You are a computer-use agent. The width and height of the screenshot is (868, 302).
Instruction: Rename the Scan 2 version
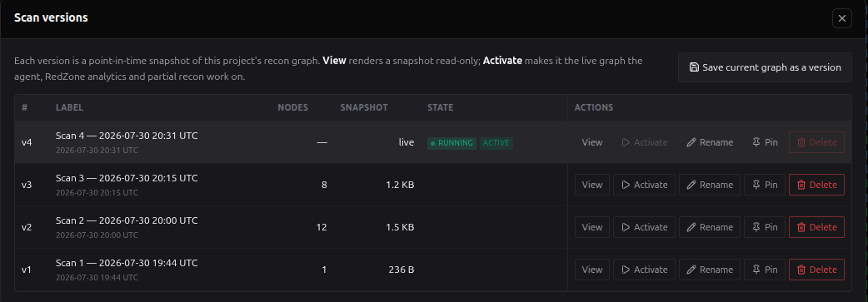pos(709,227)
